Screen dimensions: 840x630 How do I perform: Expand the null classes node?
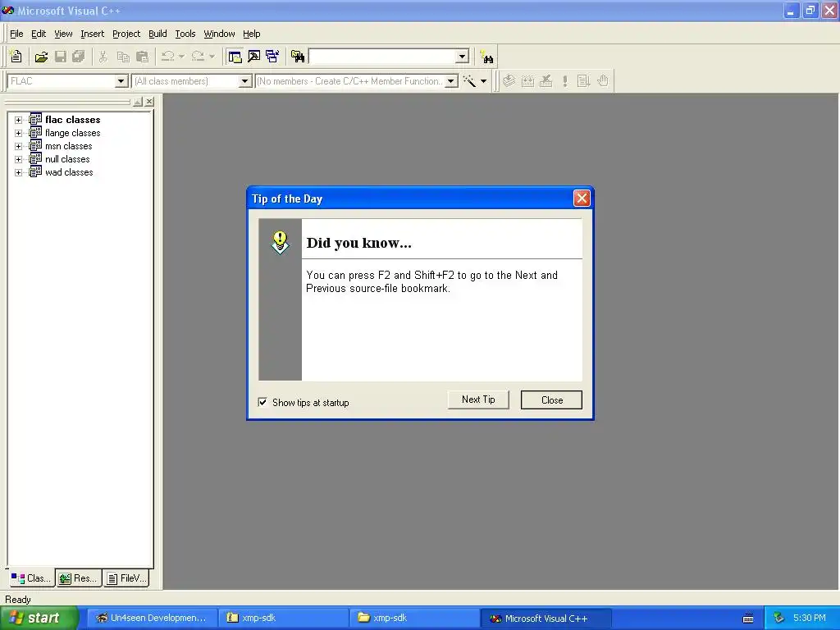[x=18, y=159]
